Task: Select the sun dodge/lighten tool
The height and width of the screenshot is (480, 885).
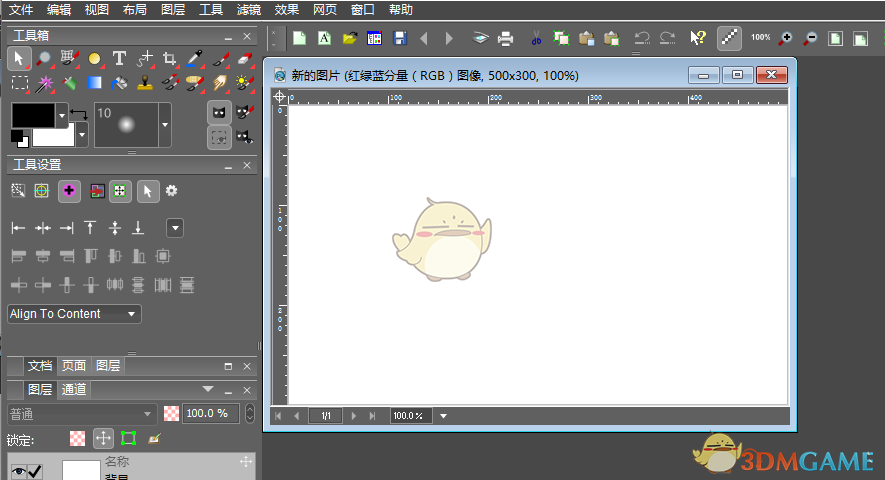Action: click(x=244, y=83)
